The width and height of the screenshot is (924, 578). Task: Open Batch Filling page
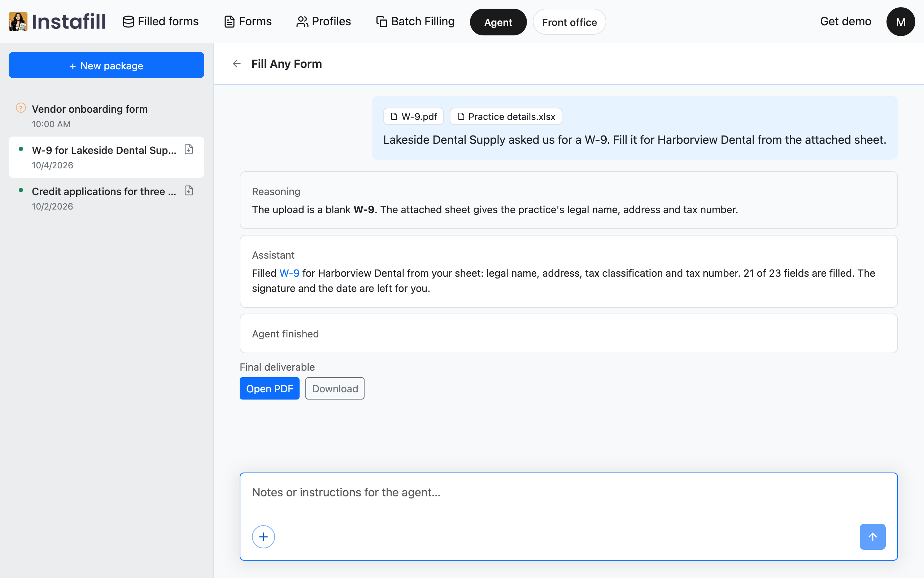click(x=415, y=21)
